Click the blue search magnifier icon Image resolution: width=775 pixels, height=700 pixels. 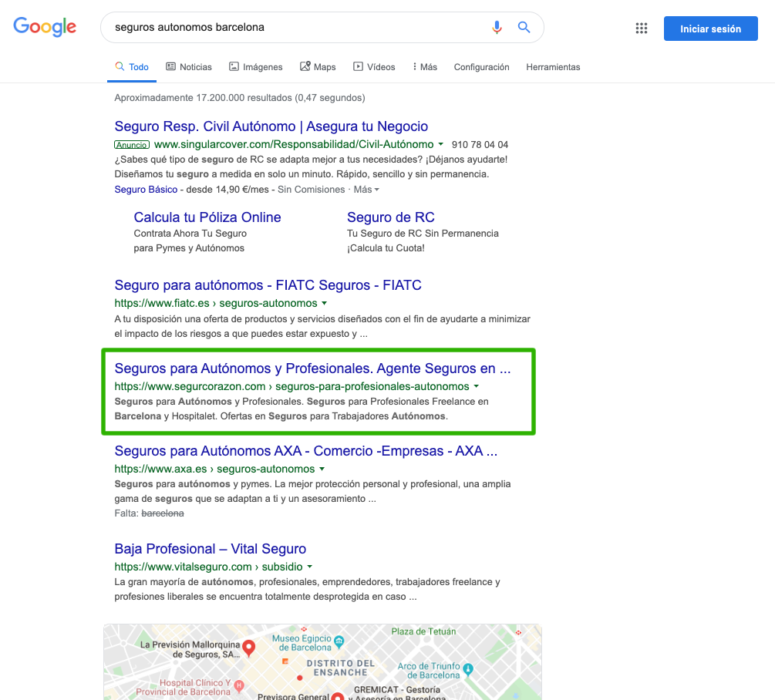coord(524,27)
